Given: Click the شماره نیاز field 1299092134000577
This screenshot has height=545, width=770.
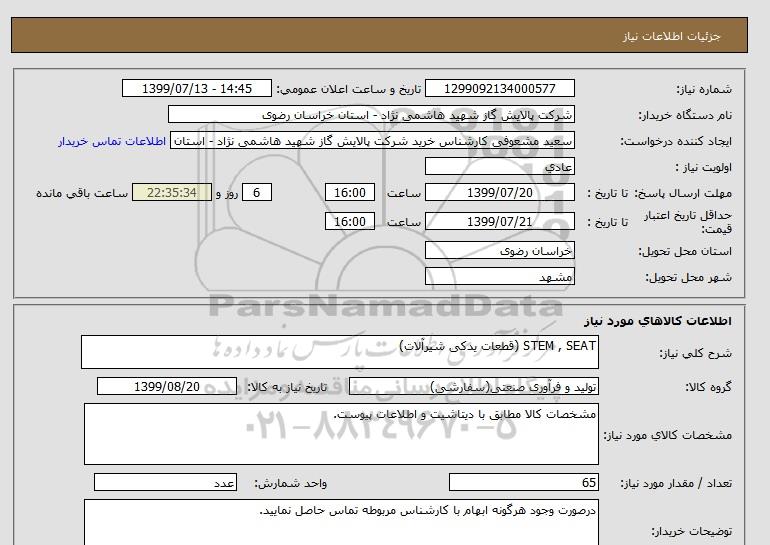Looking at the screenshot, I should click(499, 89).
